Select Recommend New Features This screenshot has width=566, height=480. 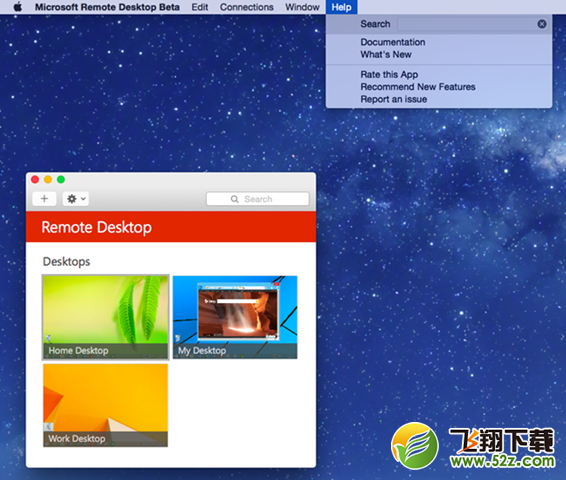point(418,87)
